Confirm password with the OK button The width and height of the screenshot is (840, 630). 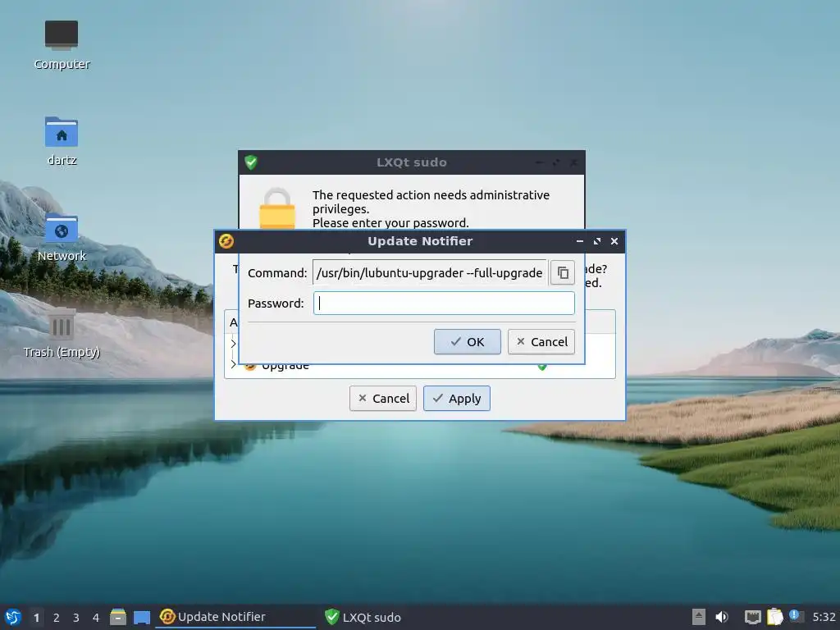pyautogui.click(x=467, y=342)
